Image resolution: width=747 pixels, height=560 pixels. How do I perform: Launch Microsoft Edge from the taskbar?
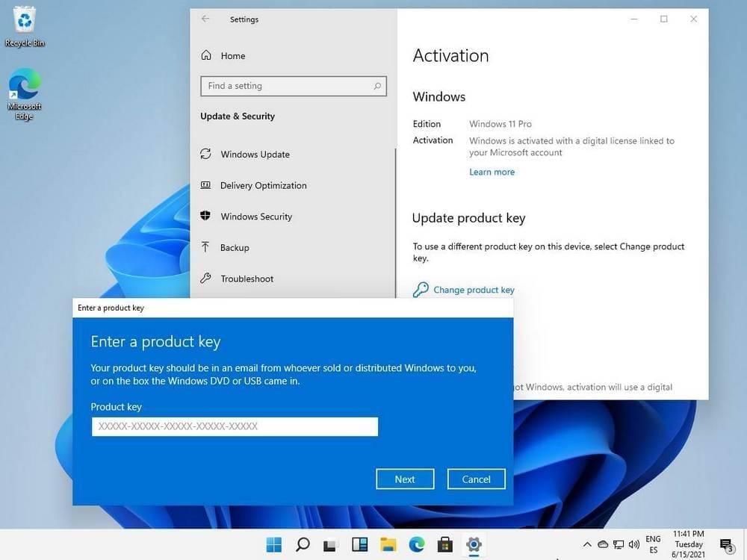tap(417, 544)
